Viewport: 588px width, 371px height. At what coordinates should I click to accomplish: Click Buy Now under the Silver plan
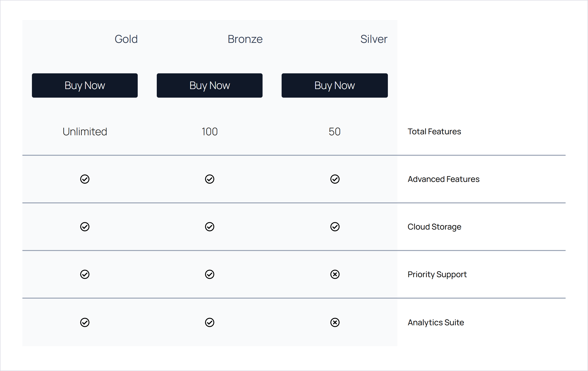335,85
